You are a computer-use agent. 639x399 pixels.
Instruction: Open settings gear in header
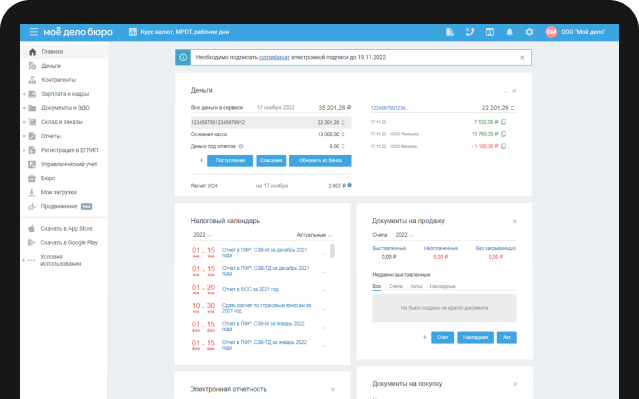tap(529, 32)
